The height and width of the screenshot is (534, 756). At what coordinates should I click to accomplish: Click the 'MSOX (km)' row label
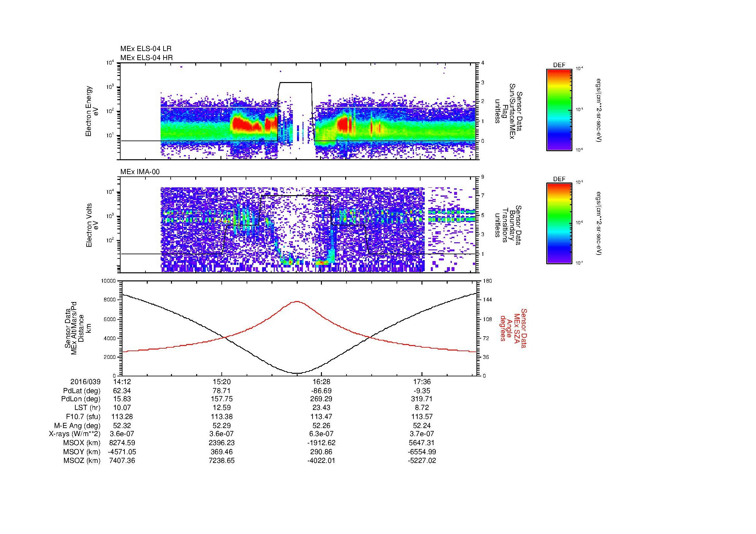pyautogui.click(x=82, y=443)
